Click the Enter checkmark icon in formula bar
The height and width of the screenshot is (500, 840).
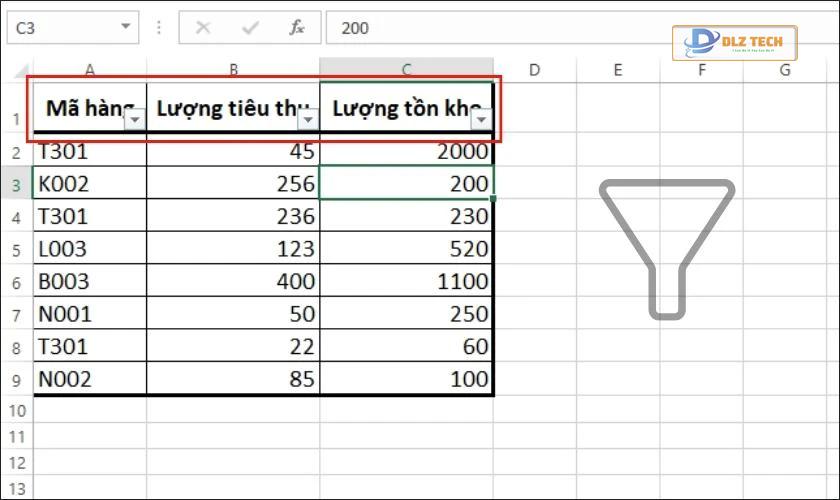(250, 27)
